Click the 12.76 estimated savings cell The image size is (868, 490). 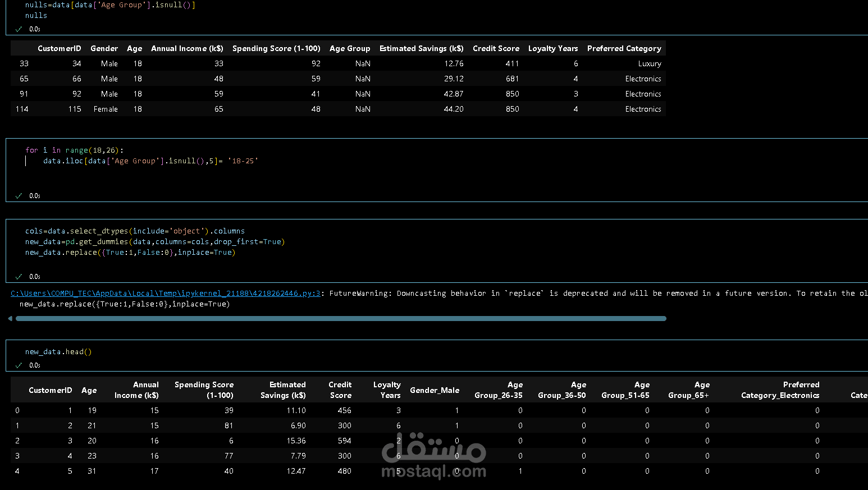click(454, 64)
